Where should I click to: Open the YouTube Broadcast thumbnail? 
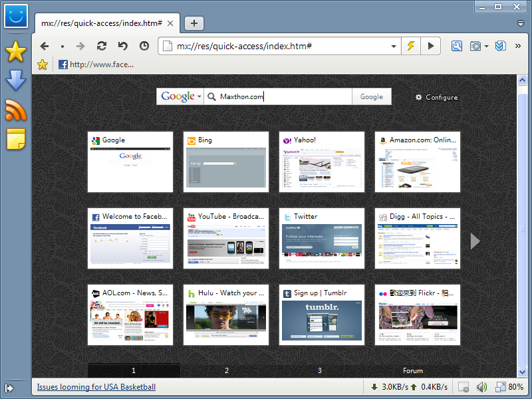(226, 238)
